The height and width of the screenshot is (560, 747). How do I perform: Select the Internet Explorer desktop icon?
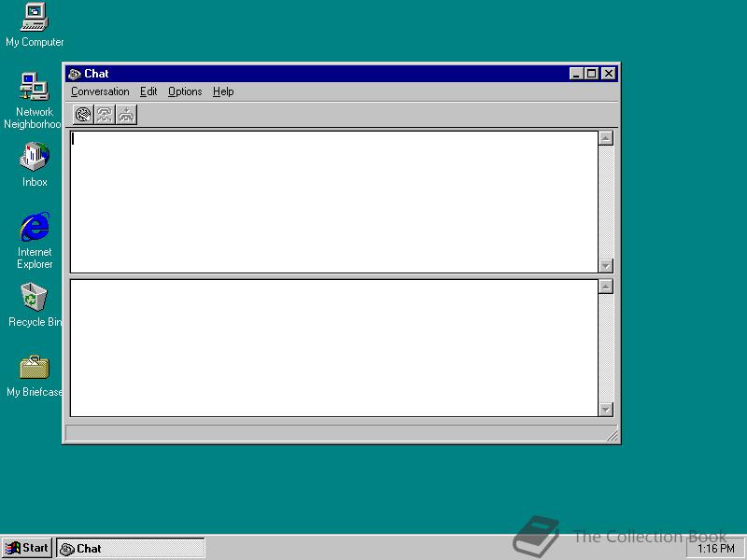(35, 241)
